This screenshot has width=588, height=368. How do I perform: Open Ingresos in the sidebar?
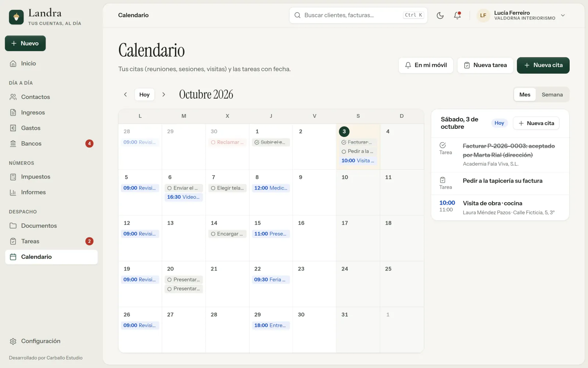51,112
